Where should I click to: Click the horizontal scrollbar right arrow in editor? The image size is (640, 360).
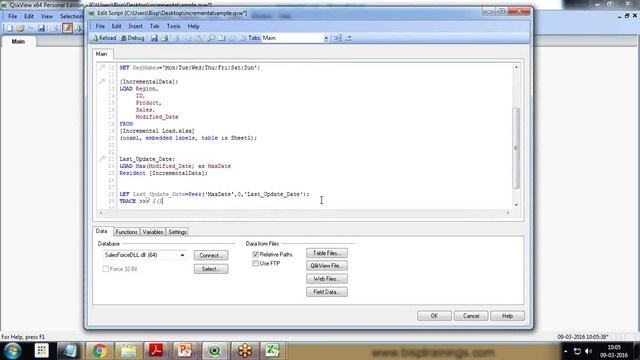pos(508,213)
